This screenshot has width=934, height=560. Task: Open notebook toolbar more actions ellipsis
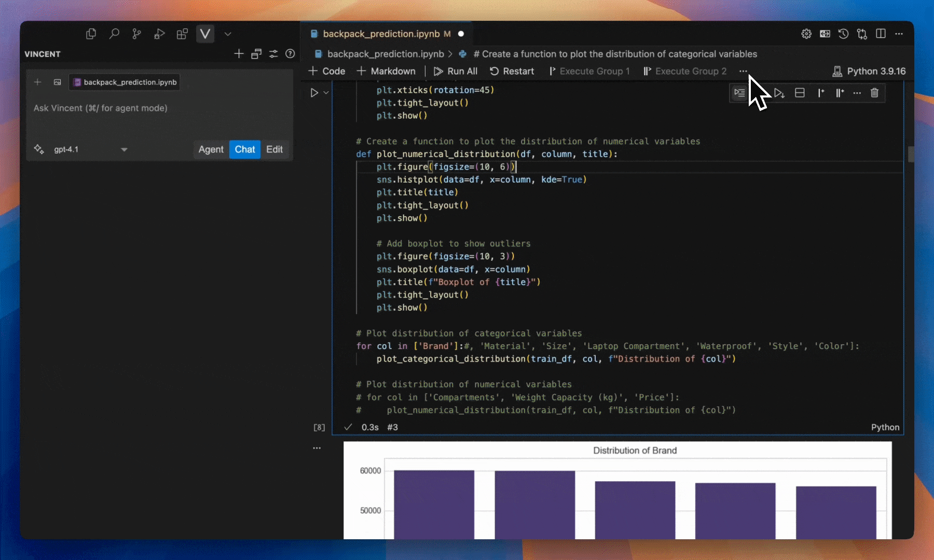point(743,71)
